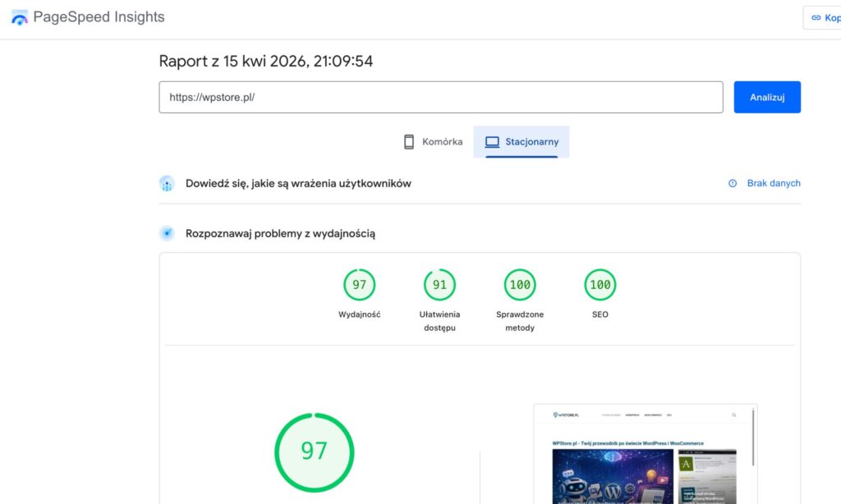
Task: Open the Ułatwienia dostępu score of 91
Action: click(x=439, y=286)
